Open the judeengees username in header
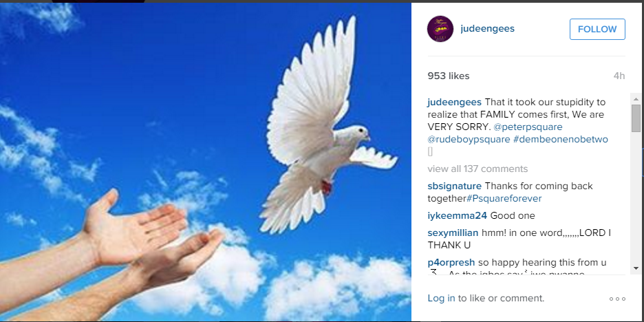 pyautogui.click(x=488, y=29)
